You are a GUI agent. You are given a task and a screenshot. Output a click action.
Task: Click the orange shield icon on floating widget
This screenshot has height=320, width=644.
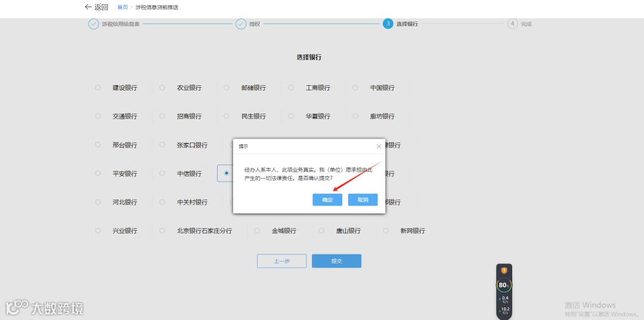[x=504, y=271]
